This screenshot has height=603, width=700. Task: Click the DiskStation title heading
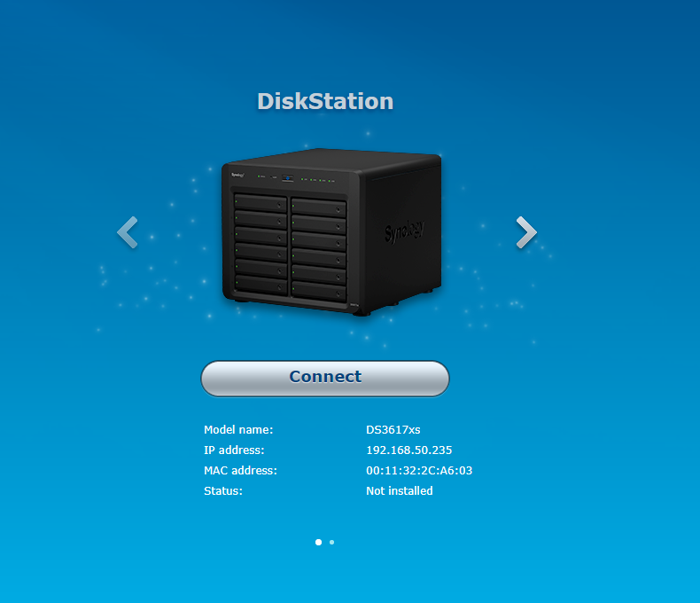pyautogui.click(x=325, y=101)
